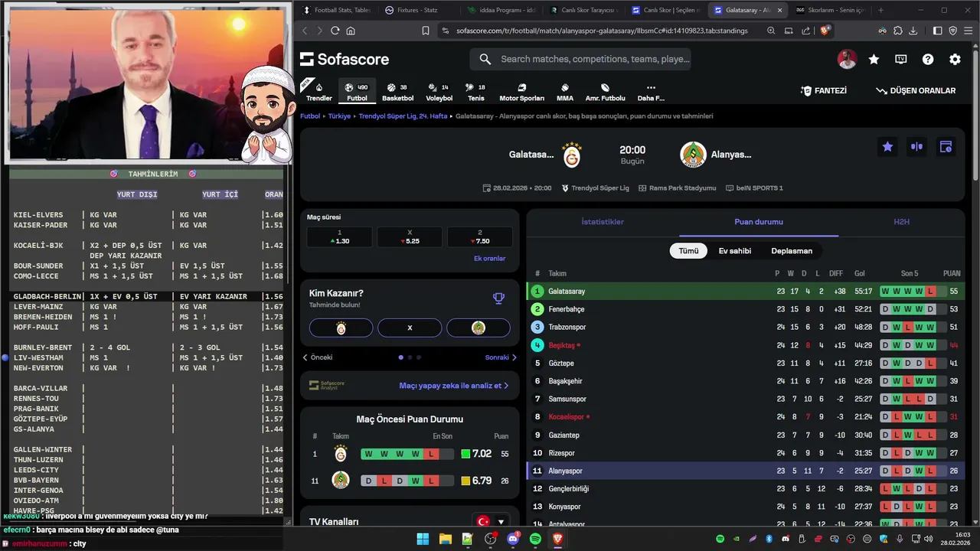Focus Sofascore search matches field
This screenshot has width=980, height=551.
point(580,59)
